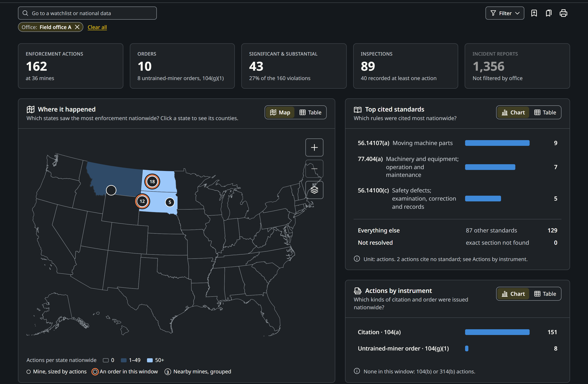This screenshot has width=588, height=384.
Task: Click the 1–49 legend color swatch
Action: (x=124, y=360)
